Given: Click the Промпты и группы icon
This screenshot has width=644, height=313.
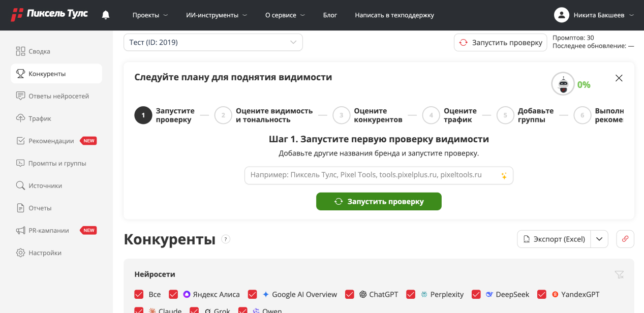Looking at the screenshot, I should 20,163.
